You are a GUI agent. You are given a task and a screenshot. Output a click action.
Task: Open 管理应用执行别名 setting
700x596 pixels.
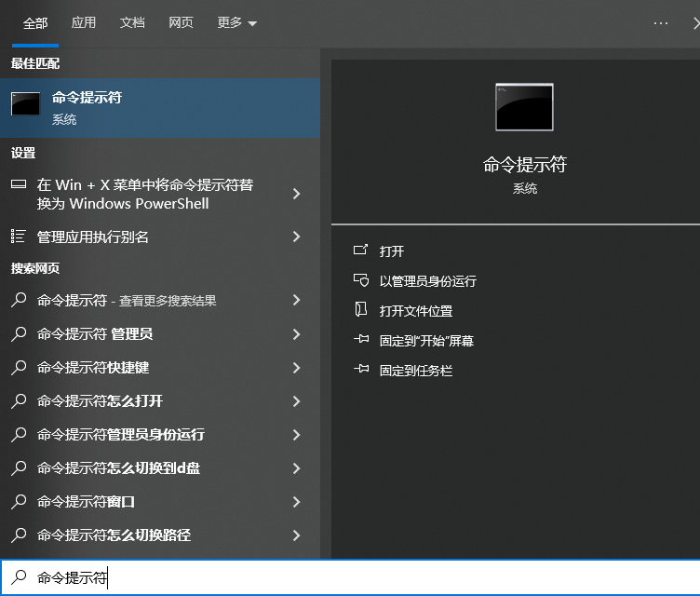[x=160, y=237]
